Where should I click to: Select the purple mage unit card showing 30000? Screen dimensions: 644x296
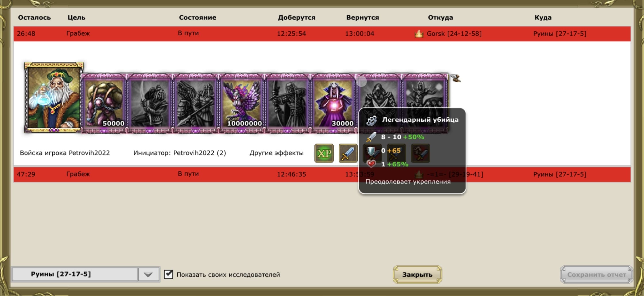pyautogui.click(x=333, y=104)
